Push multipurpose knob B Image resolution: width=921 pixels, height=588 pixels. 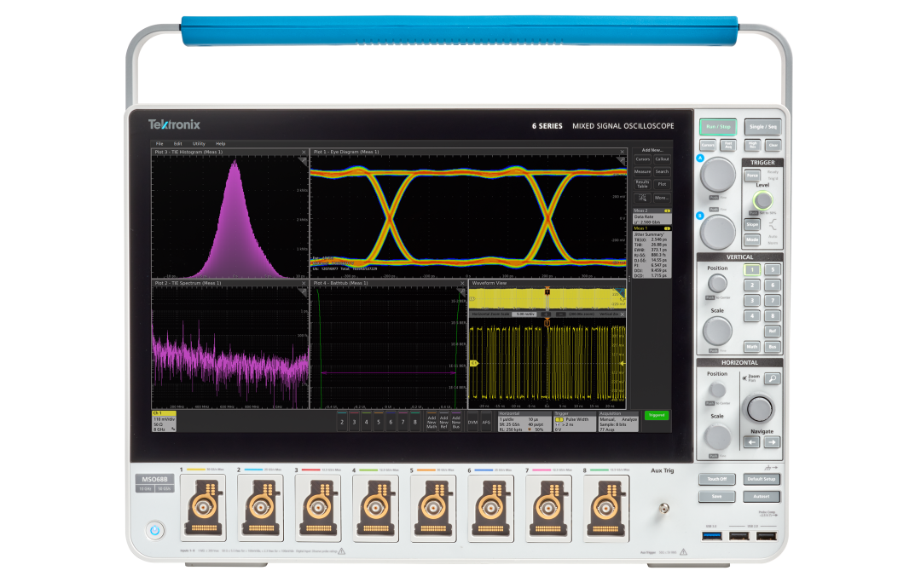718,232
